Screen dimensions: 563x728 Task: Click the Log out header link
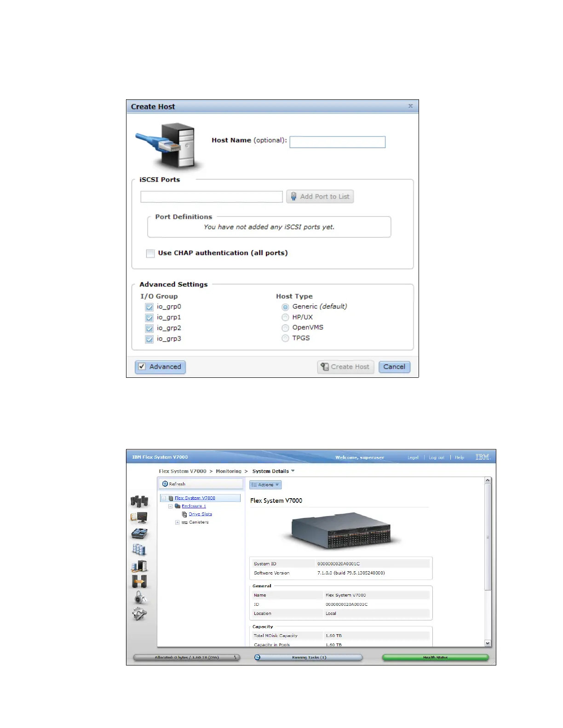[437, 457]
